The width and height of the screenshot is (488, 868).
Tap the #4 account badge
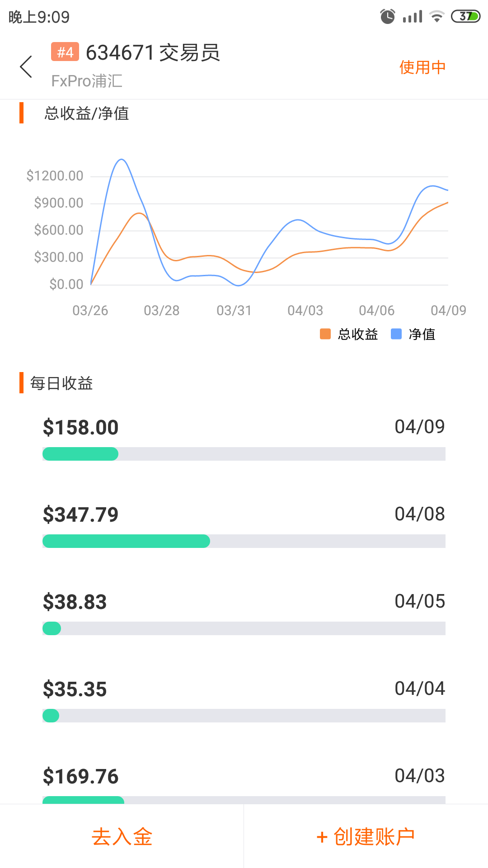(x=65, y=52)
